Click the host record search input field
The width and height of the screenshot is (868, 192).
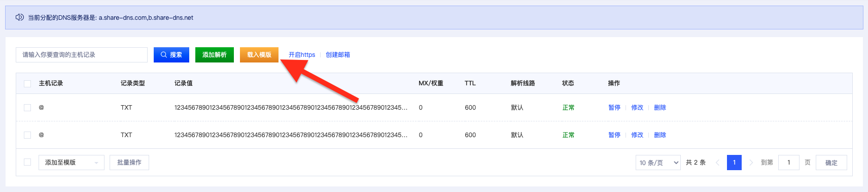[82, 55]
